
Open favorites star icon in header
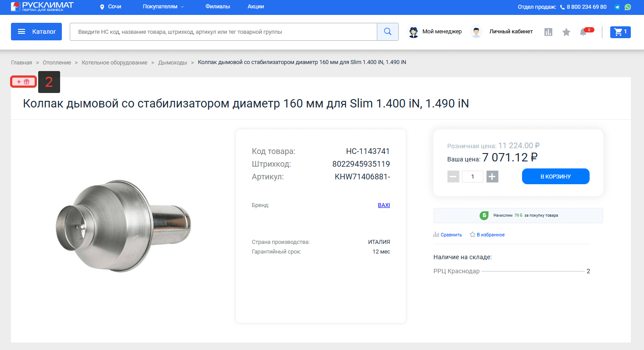coord(566,32)
